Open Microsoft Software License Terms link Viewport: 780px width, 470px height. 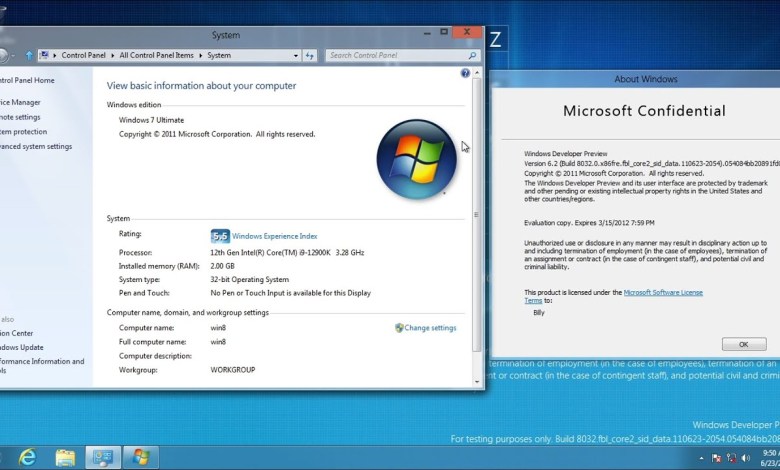(663, 292)
